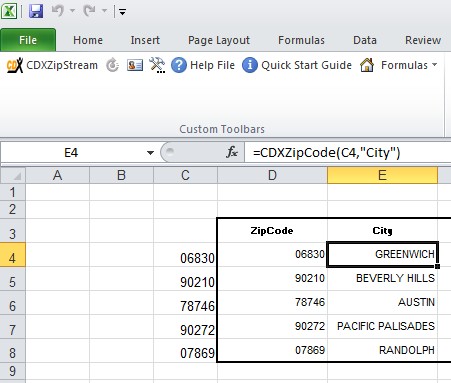Click the CDXZipStream toolbar label
Viewport: 451px width, 383px height.
click(62, 65)
